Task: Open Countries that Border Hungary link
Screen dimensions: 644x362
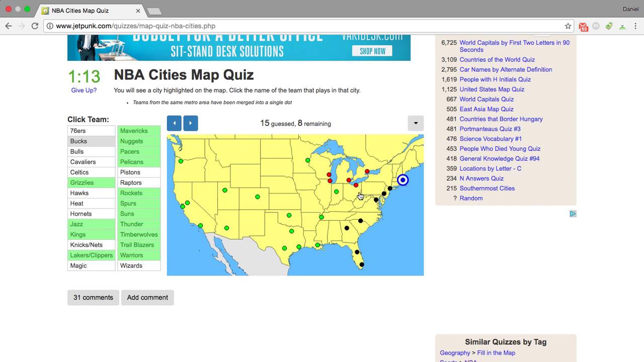Action: point(501,119)
